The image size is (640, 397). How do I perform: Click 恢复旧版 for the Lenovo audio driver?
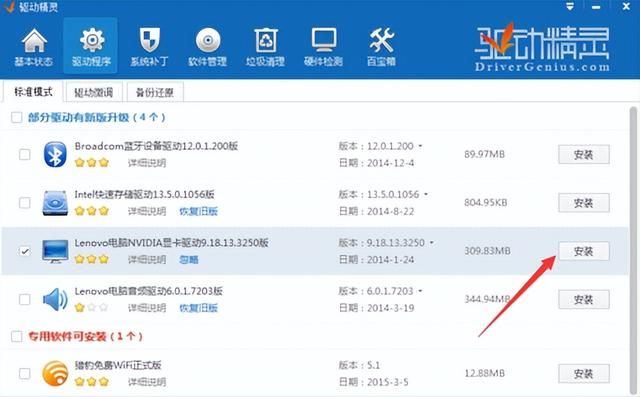198,308
